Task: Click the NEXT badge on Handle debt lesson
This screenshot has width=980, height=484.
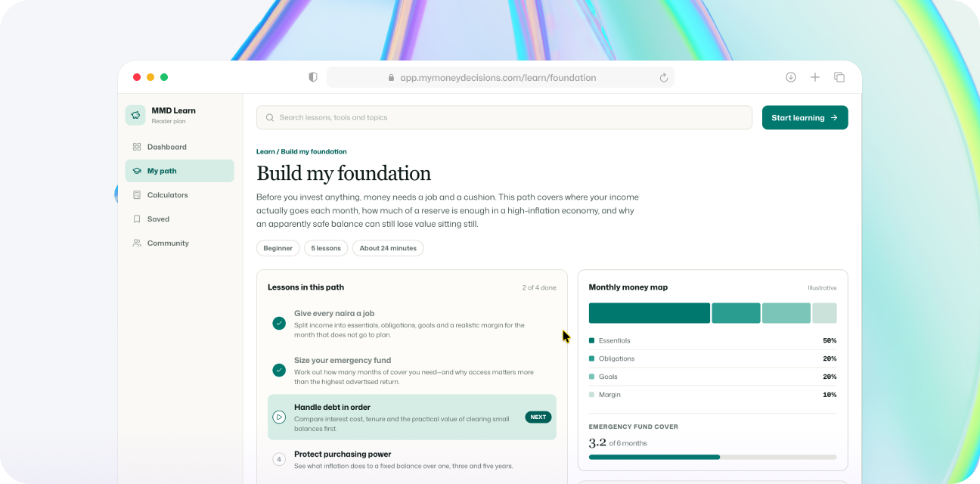Action: pyautogui.click(x=538, y=417)
